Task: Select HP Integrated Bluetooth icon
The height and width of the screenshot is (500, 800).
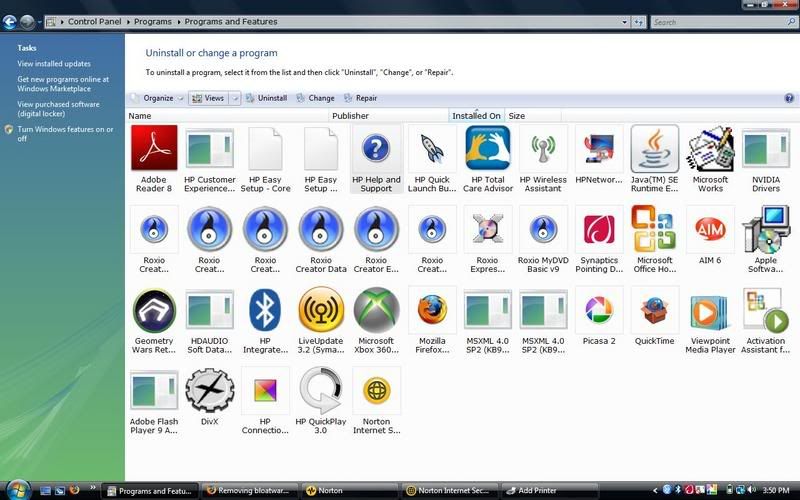Action: point(265,310)
